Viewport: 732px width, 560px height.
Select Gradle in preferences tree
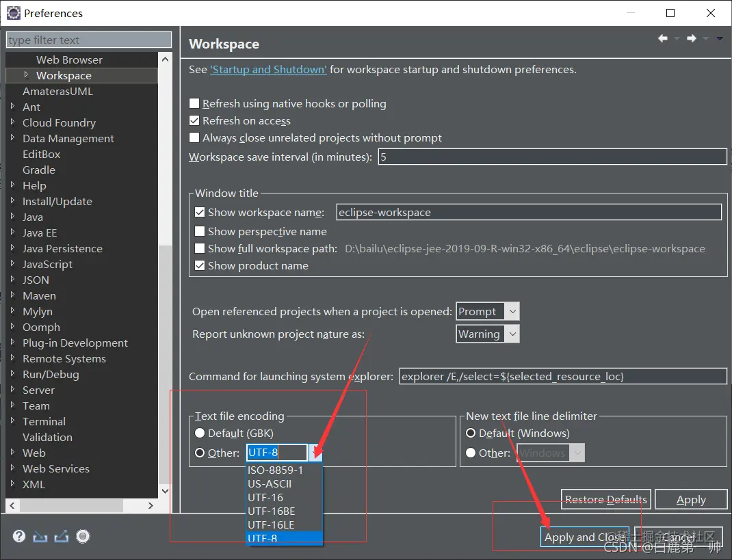tap(39, 170)
